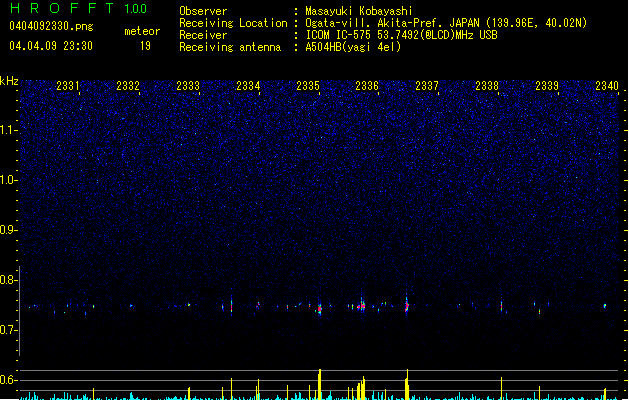
Task: Click the 2332 time marker
Action: (128, 85)
